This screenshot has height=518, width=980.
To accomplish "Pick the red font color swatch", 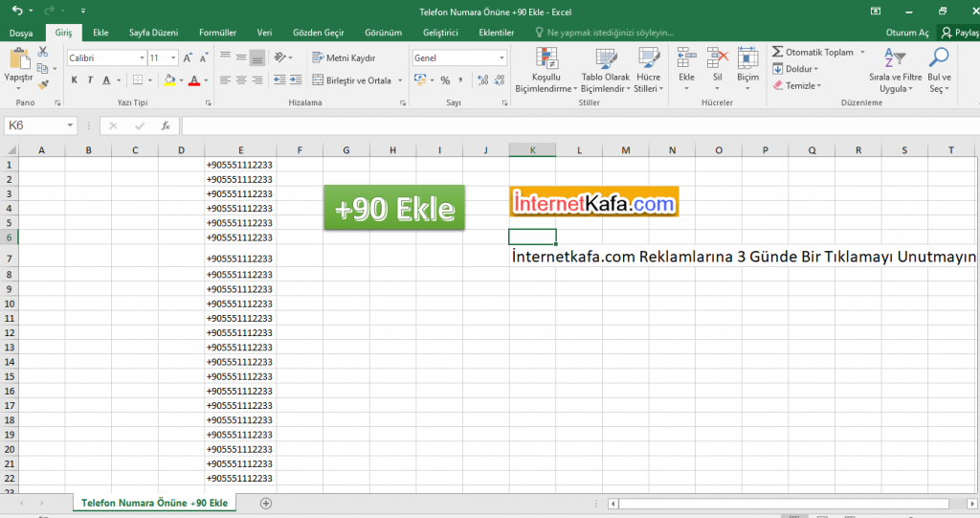I will pos(193,80).
